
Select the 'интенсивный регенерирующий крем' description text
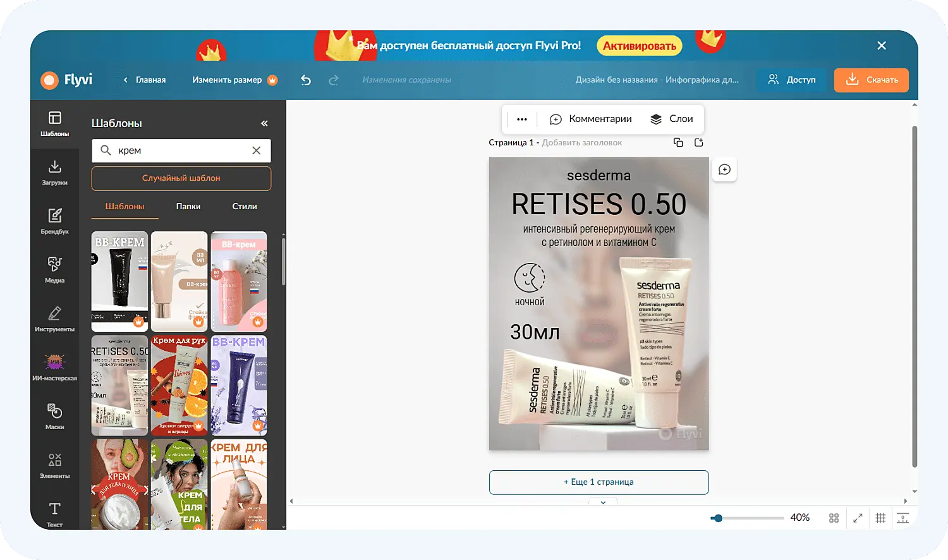tap(599, 236)
